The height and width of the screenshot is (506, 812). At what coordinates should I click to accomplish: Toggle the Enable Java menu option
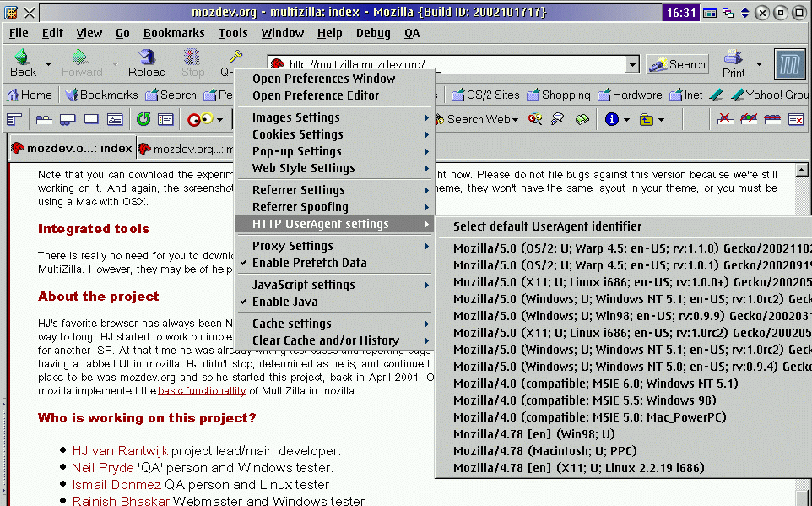(334, 302)
